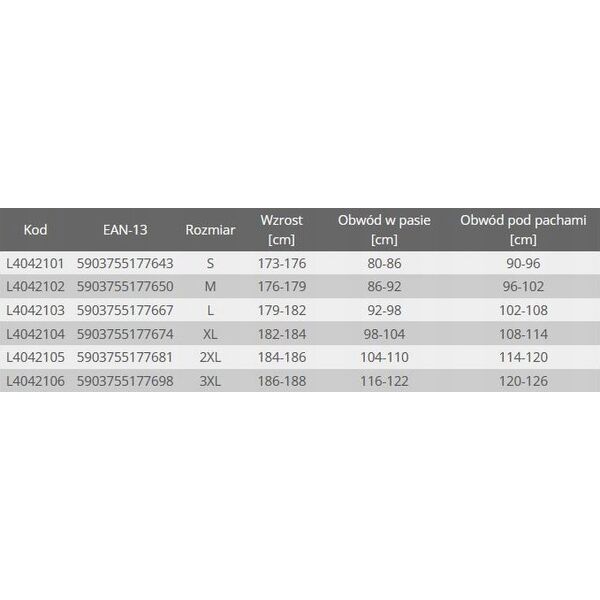Select product code L4042103

pos(35,310)
